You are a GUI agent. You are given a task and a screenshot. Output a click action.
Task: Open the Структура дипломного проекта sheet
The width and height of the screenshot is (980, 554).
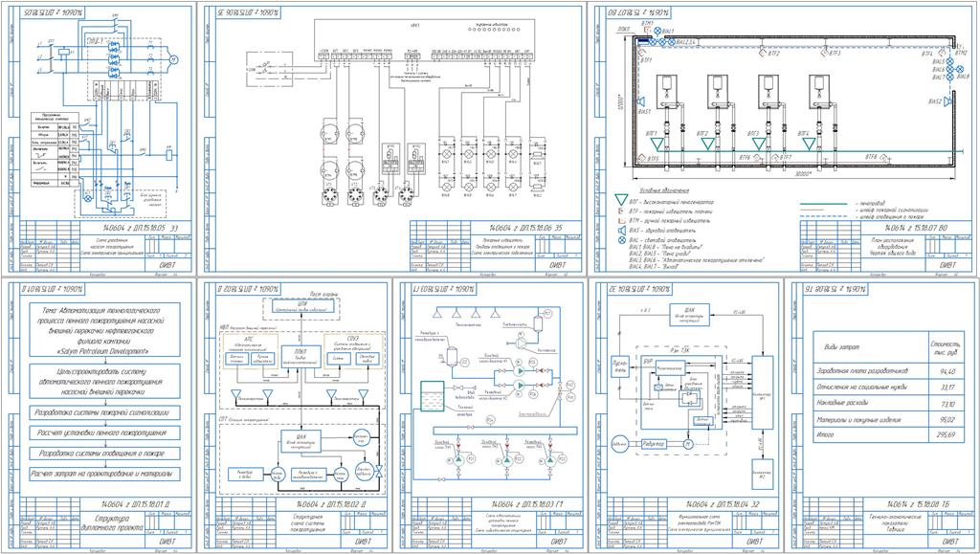(x=98, y=415)
